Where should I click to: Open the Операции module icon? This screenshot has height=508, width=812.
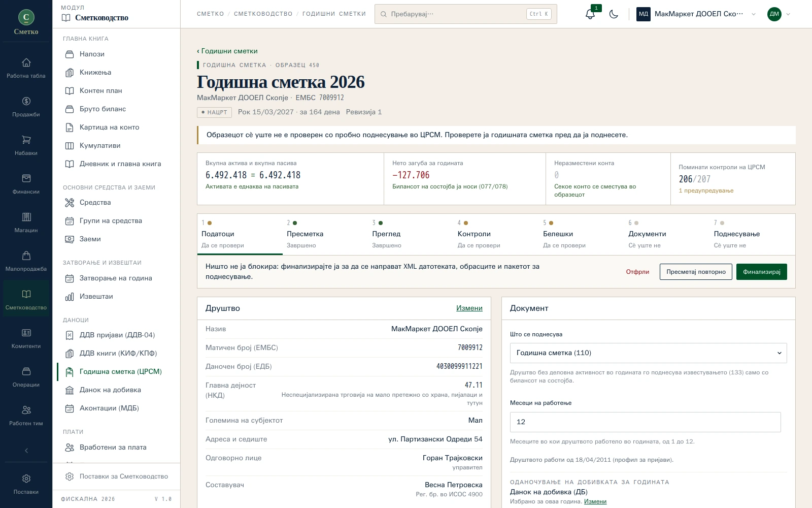click(26, 377)
